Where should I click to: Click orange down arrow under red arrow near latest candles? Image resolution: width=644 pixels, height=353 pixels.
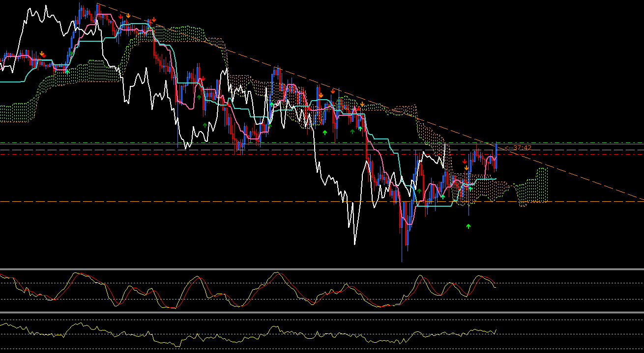coord(467,168)
